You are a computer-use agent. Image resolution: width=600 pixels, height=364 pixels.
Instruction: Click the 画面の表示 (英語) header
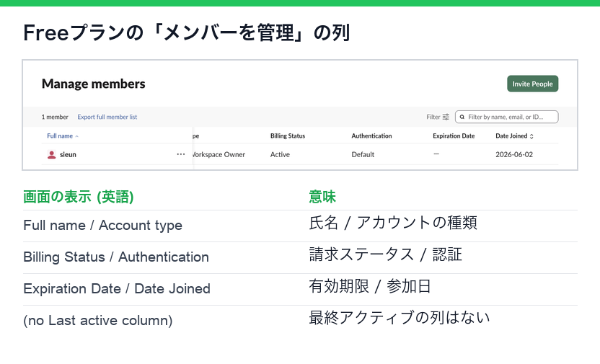[x=78, y=197]
